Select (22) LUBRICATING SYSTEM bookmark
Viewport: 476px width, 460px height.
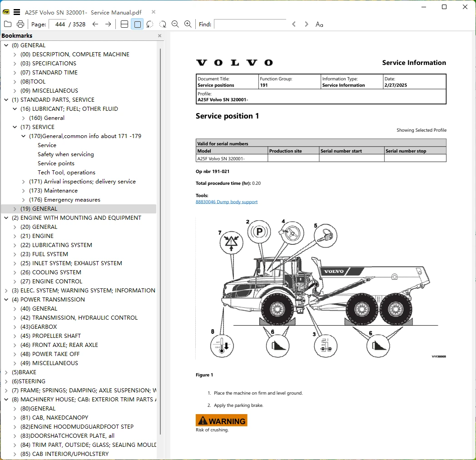56,245
